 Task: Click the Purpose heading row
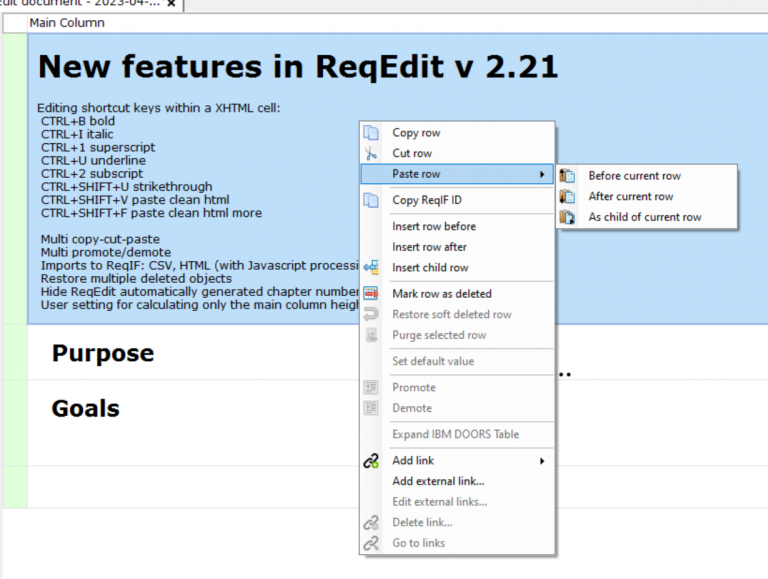103,353
